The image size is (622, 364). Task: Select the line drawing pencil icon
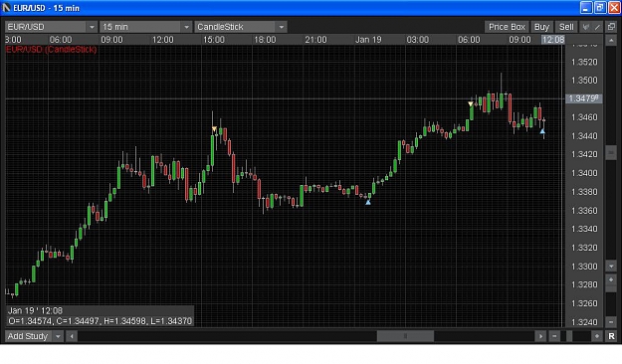(597, 27)
